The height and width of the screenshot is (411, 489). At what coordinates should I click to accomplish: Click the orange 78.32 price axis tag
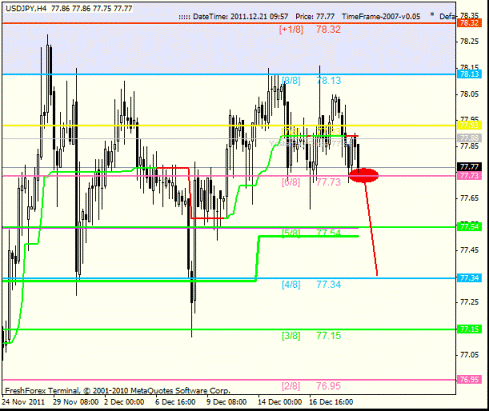pos(469,23)
